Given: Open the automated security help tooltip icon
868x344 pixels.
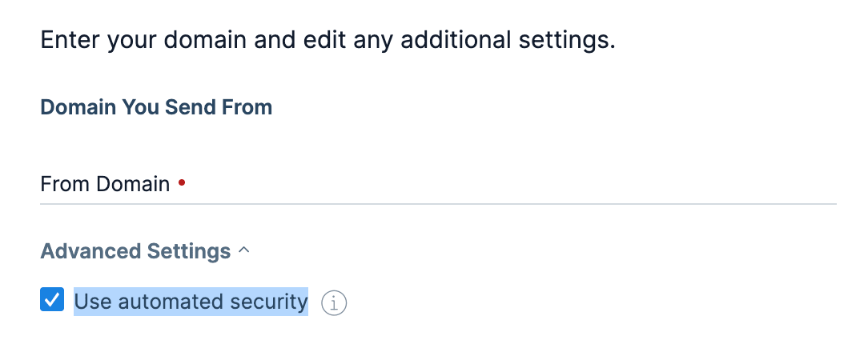Looking at the screenshot, I should 334,303.
